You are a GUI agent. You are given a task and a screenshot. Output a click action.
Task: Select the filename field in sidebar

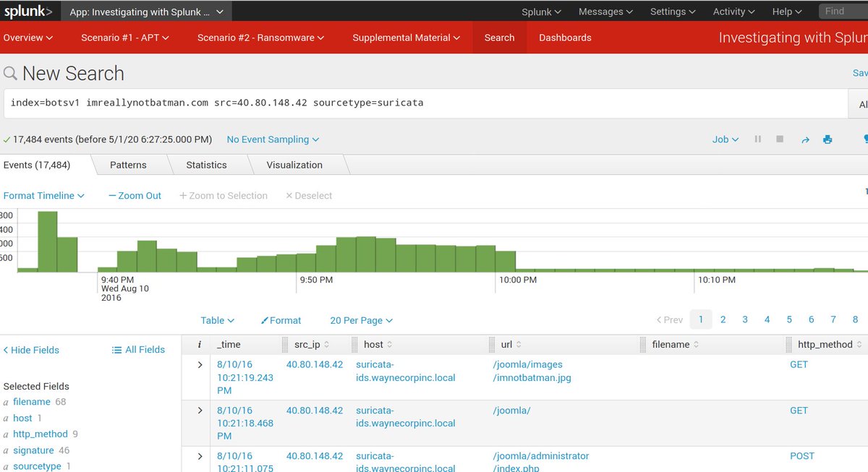[x=32, y=402]
